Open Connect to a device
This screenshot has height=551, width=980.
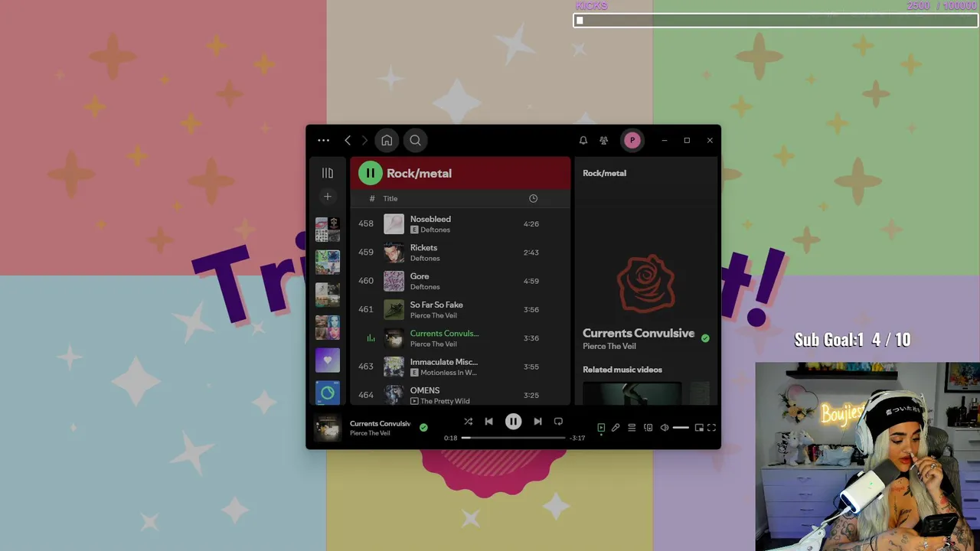(x=648, y=428)
